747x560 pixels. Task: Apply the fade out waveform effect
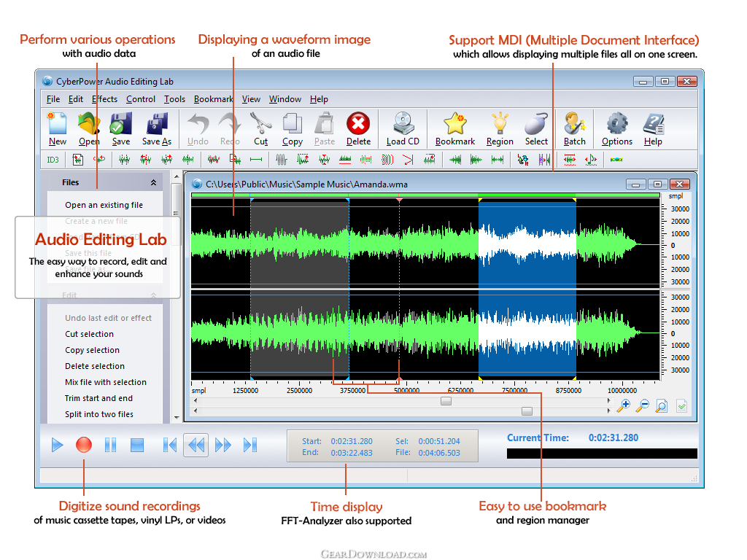(476, 160)
